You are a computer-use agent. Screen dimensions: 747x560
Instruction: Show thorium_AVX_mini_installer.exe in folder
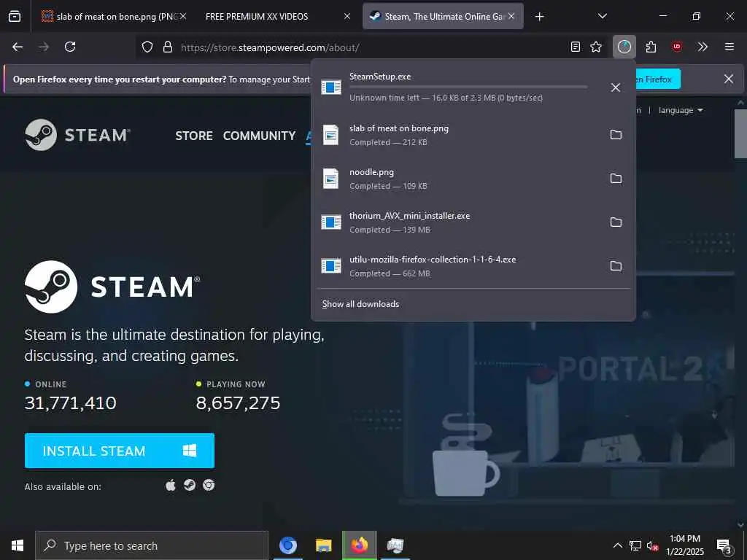[616, 222]
